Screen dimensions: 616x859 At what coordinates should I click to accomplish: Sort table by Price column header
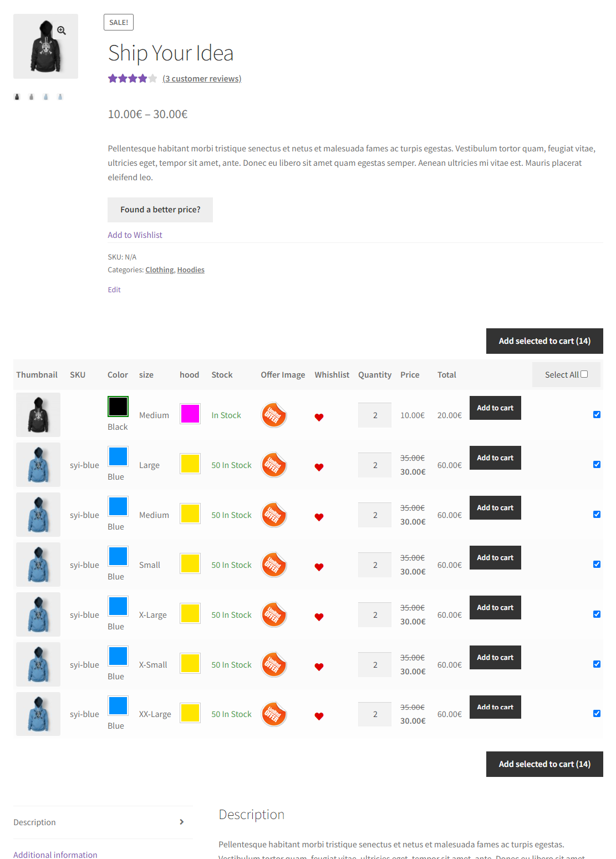(x=410, y=375)
